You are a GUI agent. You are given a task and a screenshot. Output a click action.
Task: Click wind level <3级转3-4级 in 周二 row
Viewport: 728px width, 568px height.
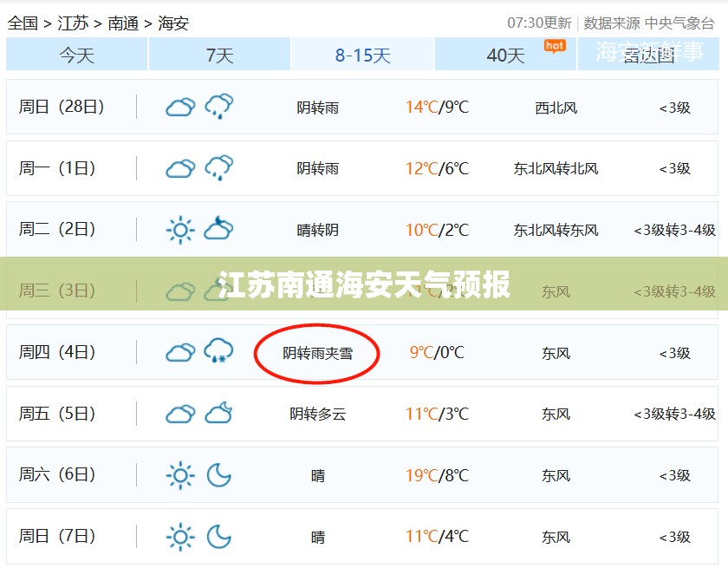tap(674, 230)
